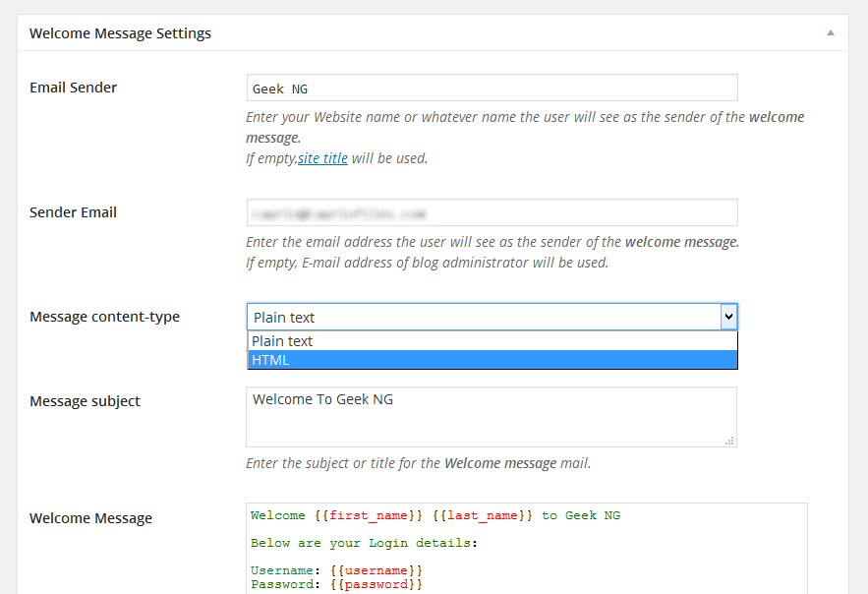Click the 'Enter the subject or title' hint text
The image size is (868, 594).
(x=419, y=463)
